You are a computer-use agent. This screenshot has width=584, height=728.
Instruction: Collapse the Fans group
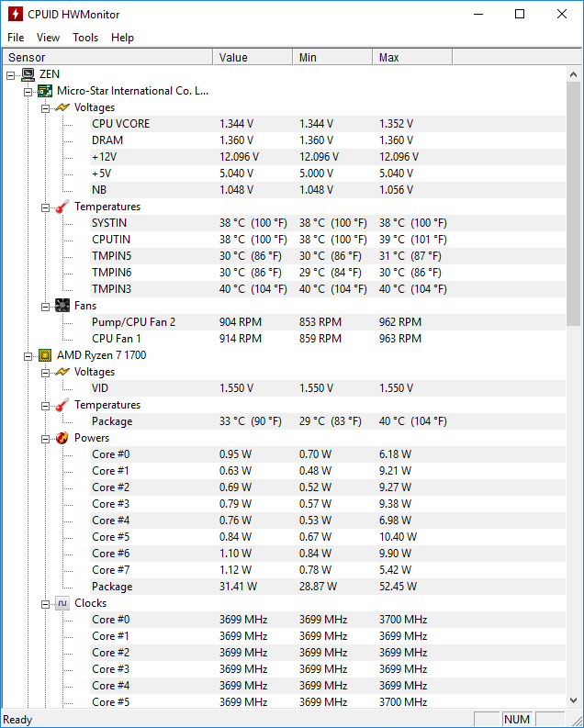coord(45,307)
